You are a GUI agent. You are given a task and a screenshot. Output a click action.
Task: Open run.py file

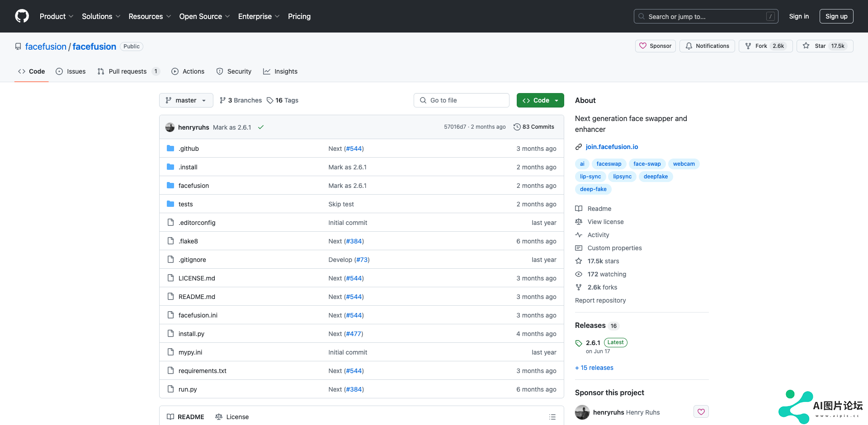click(x=188, y=389)
